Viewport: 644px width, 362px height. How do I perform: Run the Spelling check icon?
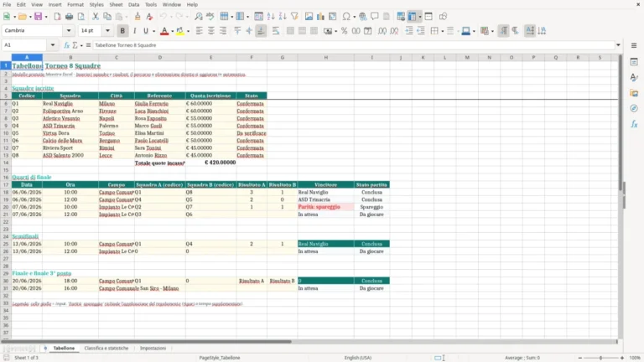point(210,17)
